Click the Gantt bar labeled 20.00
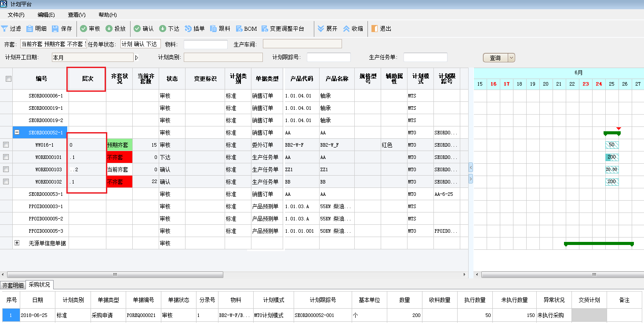 click(x=612, y=169)
